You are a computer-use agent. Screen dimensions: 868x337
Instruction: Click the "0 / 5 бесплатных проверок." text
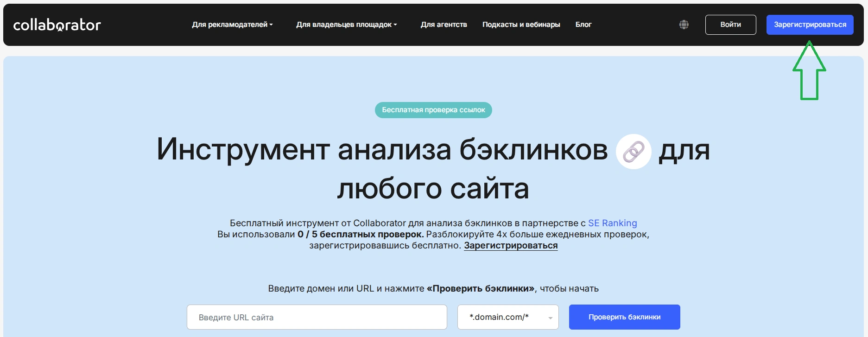point(361,235)
